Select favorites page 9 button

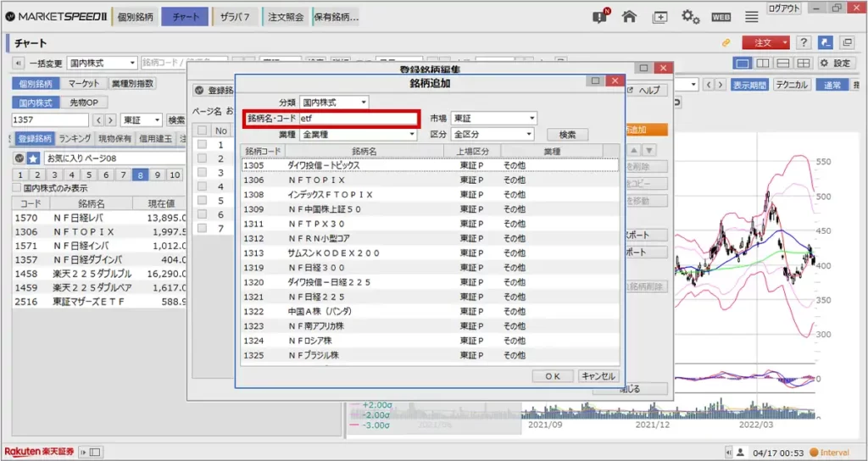(158, 175)
